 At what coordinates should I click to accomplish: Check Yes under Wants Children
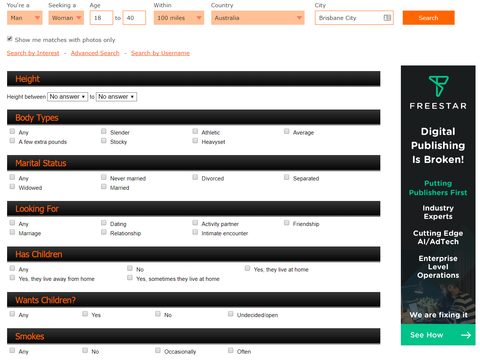pos(85,314)
